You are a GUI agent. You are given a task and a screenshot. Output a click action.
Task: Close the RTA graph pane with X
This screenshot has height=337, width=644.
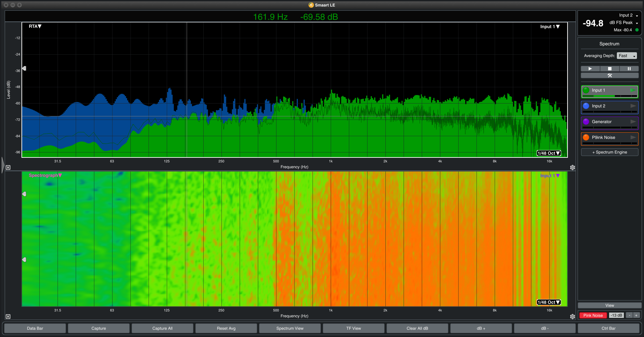coord(8,167)
